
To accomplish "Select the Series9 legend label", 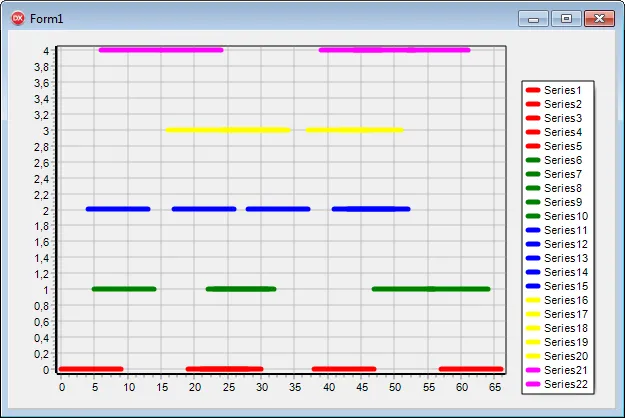I will point(563,202).
